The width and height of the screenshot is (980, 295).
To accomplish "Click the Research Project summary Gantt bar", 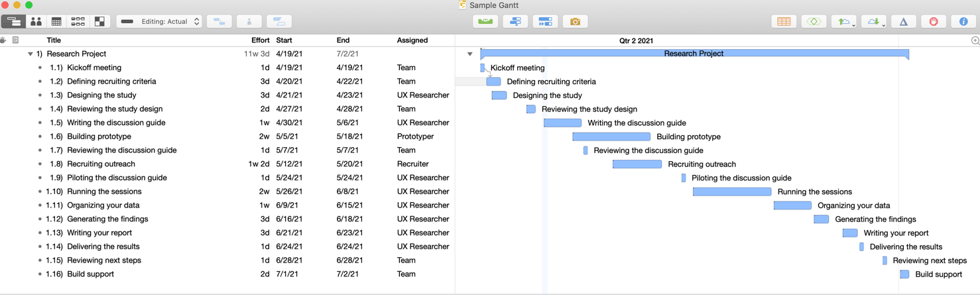I will click(x=694, y=54).
